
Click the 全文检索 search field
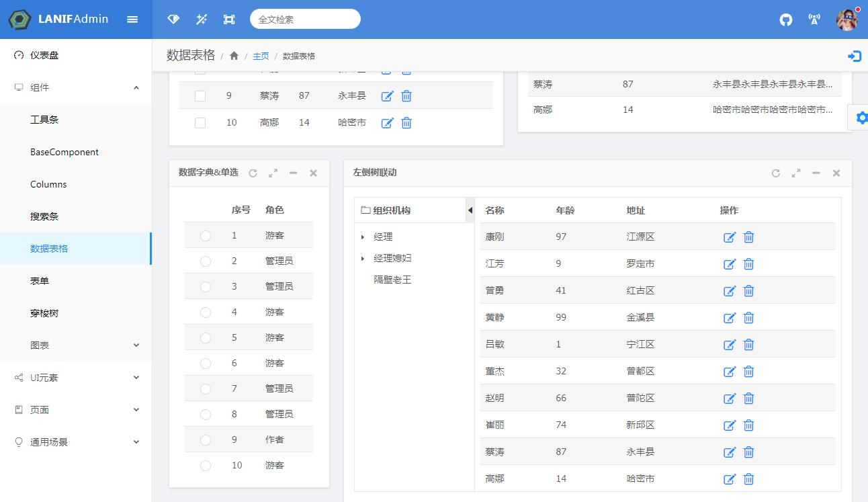point(305,19)
